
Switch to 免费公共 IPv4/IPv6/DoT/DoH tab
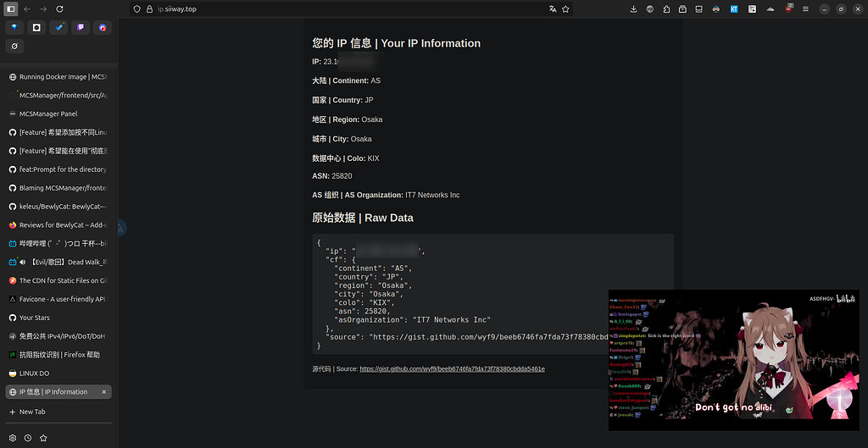[x=58, y=336]
